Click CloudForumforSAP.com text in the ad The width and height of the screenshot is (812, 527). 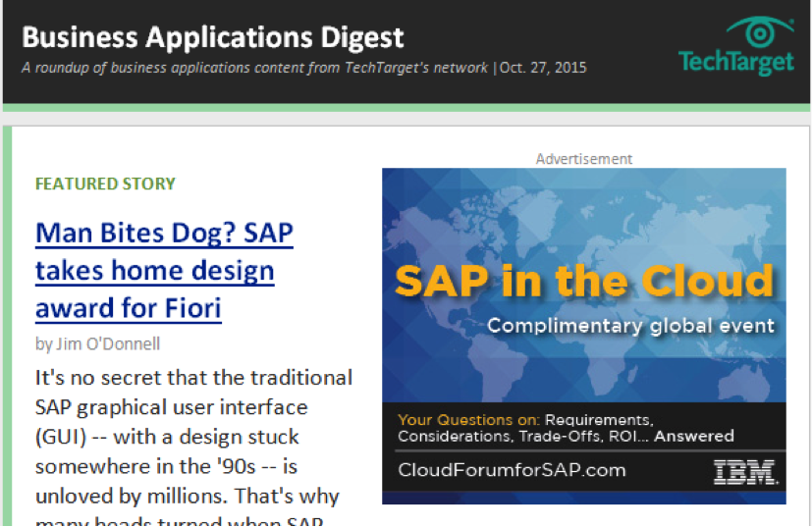pyautogui.click(x=512, y=470)
